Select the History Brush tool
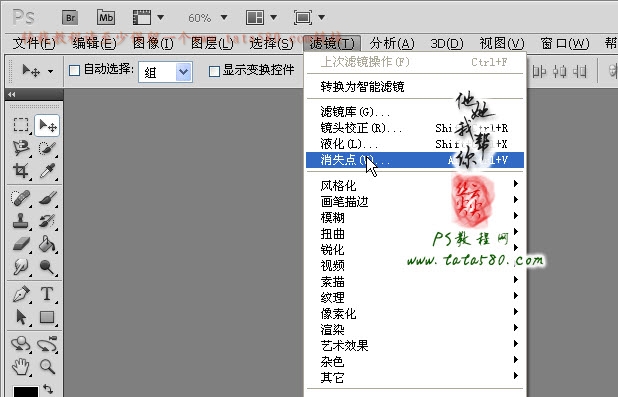This screenshot has height=397, width=618. pyautogui.click(x=47, y=221)
